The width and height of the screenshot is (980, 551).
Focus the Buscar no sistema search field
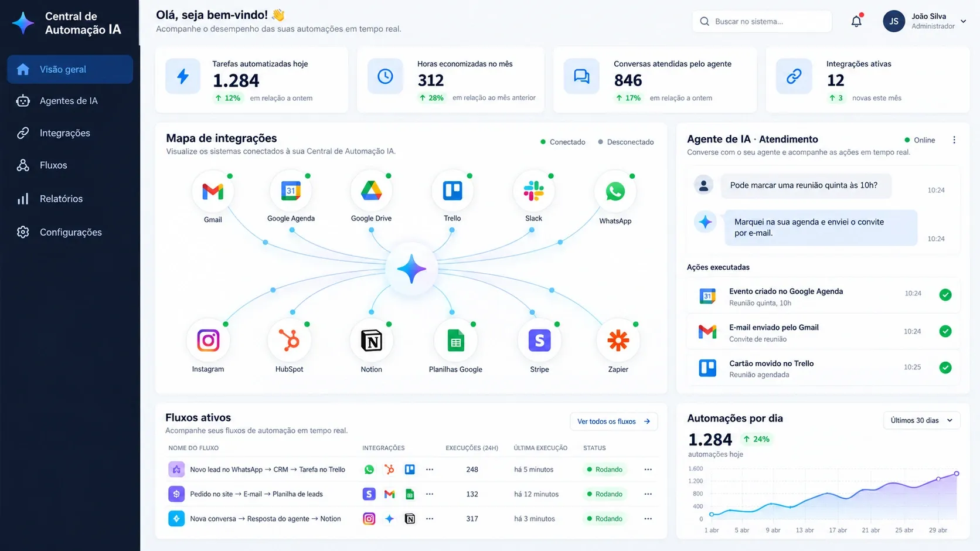click(762, 21)
